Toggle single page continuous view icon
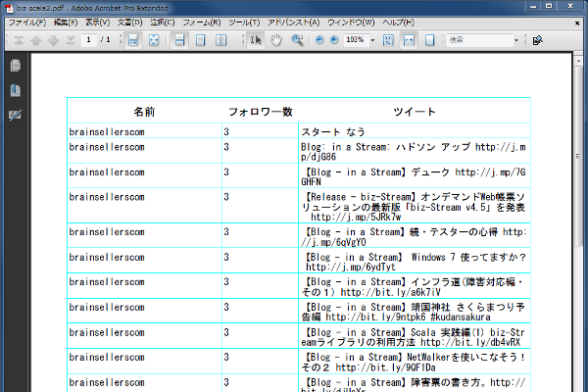 point(179,40)
